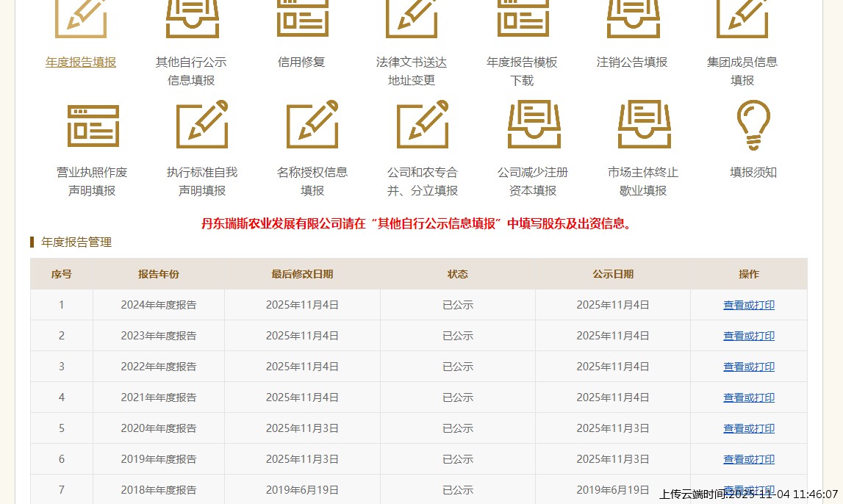The image size is (843, 504).
Task: Click 查看或打印 for 2023年年度报告
Action: coord(748,335)
